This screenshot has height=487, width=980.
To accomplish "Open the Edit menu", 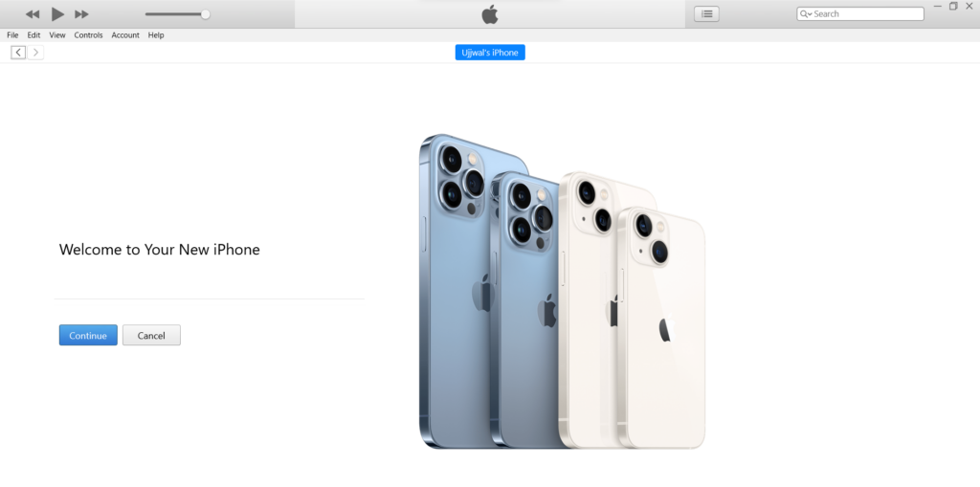I will [33, 35].
